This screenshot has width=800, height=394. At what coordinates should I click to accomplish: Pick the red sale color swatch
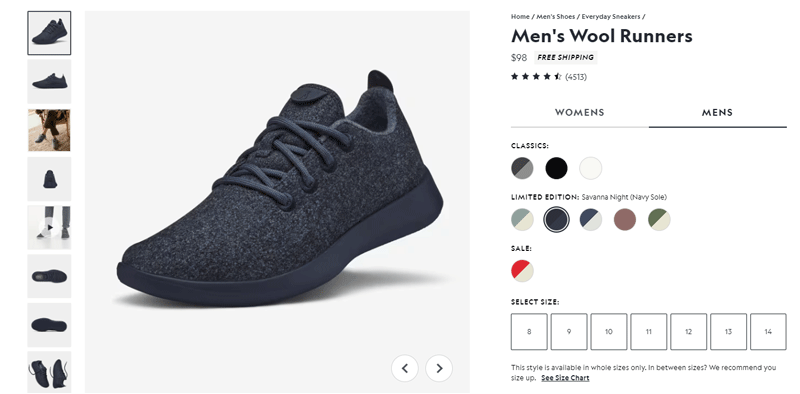[x=522, y=270]
